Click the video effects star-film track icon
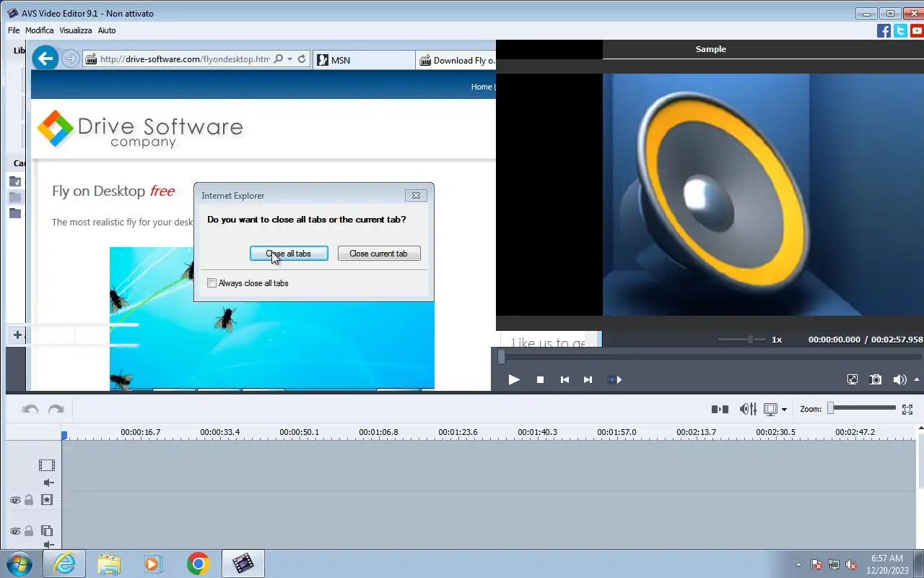The height and width of the screenshot is (578, 924). 47,499
